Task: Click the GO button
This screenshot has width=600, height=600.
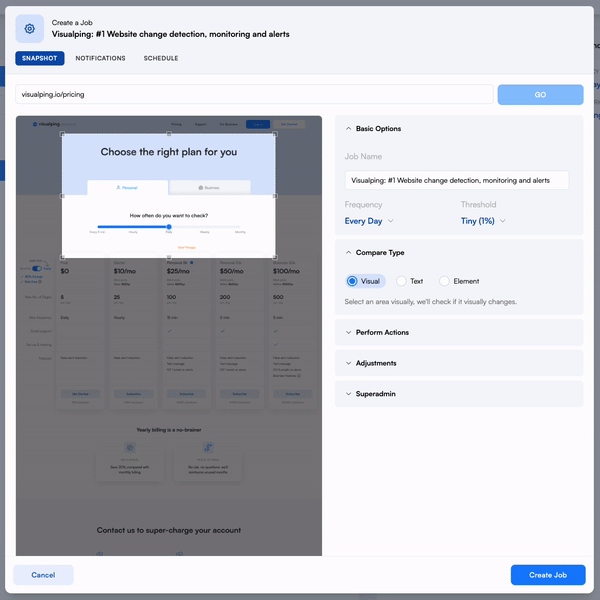Action: coord(540,95)
